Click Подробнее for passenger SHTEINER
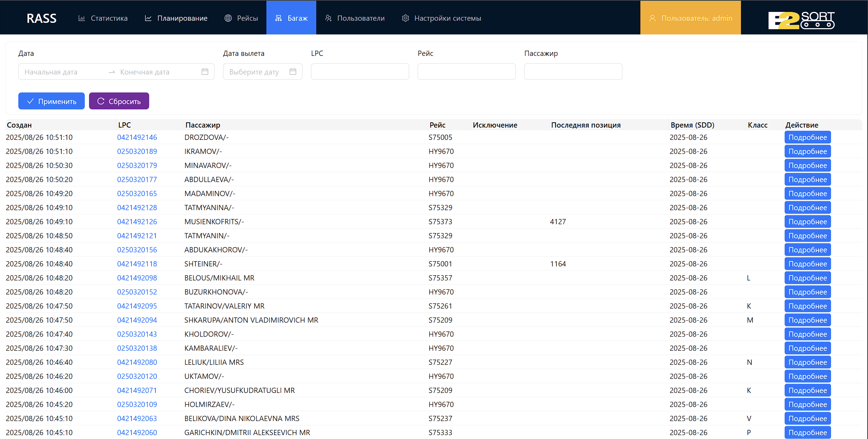Screen dimensions: 868x439 tap(807, 264)
